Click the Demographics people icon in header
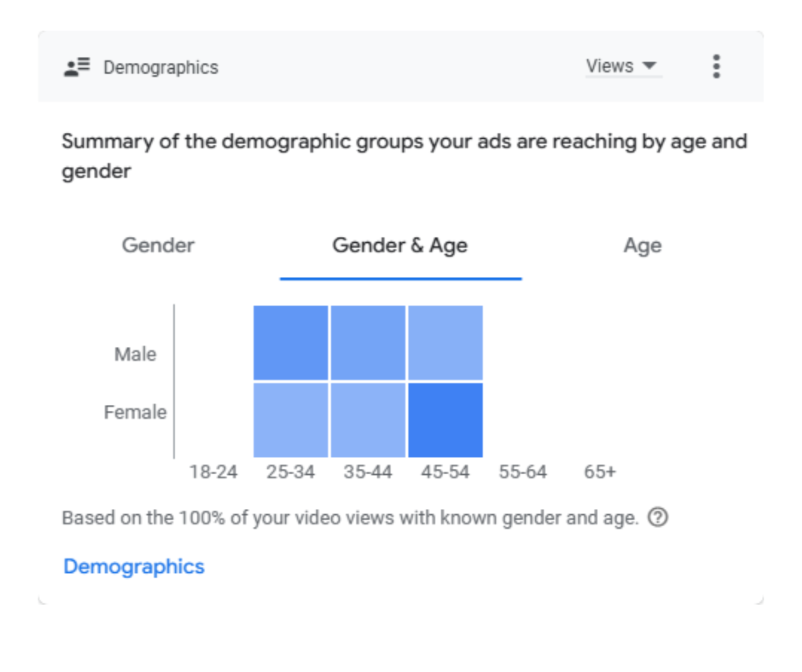 [77, 67]
